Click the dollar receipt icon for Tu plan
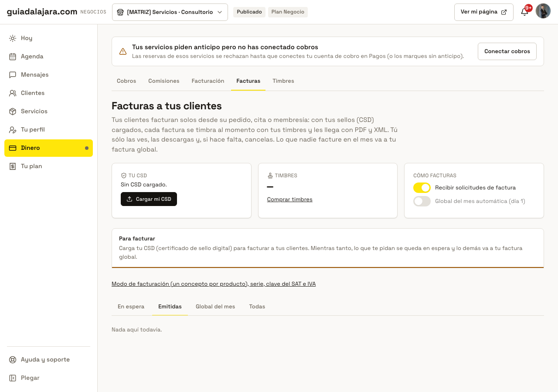Screen dimensions: 558x392 [13, 166]
